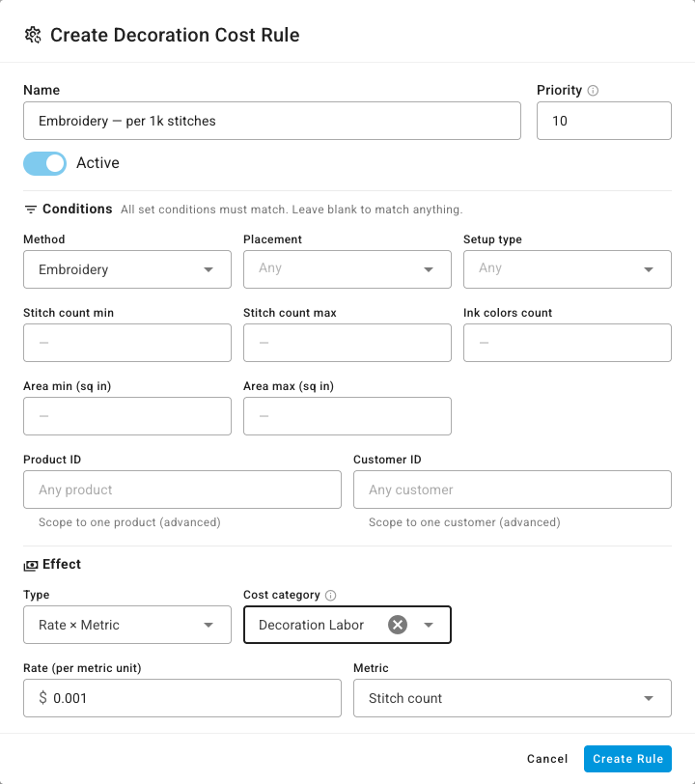Open the Cost category dropdown arrow
This screenshot has width=695, height=784.
429,625
